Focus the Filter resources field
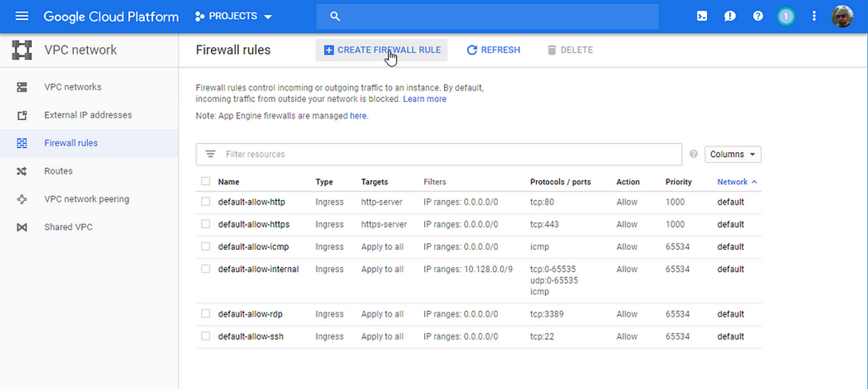 tap(439, 154)
